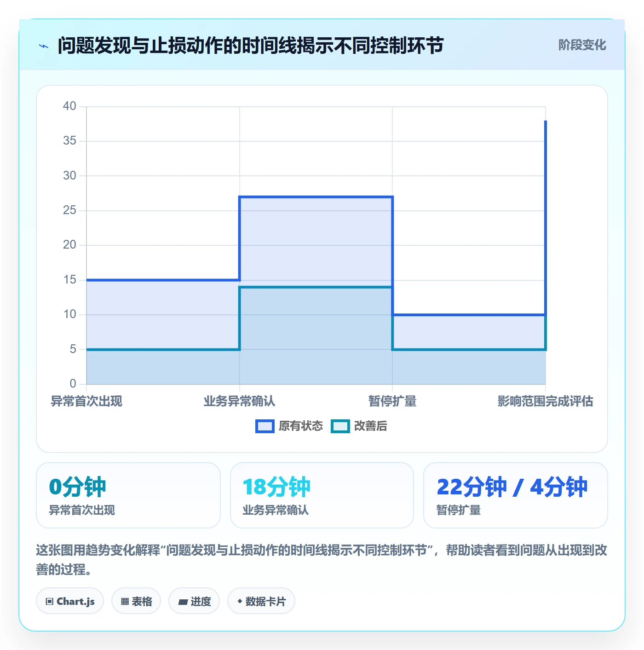Click the y-axis value 40

[x=69, y=106]
